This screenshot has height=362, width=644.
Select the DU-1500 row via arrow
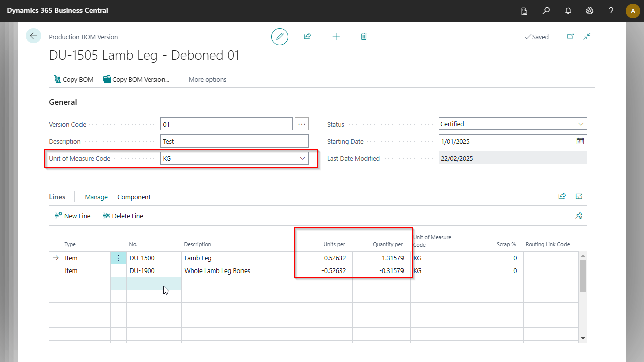56,258
